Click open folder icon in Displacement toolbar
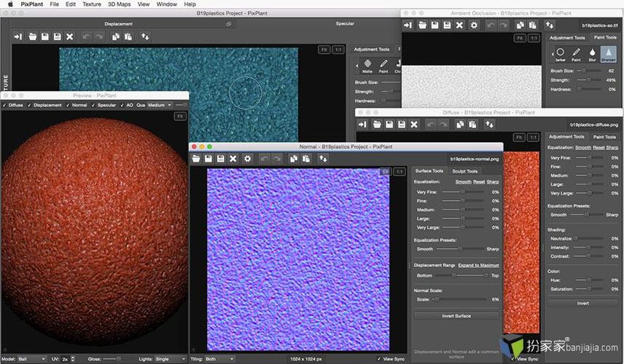The image size is (624, 364). (x=33, y=36)
